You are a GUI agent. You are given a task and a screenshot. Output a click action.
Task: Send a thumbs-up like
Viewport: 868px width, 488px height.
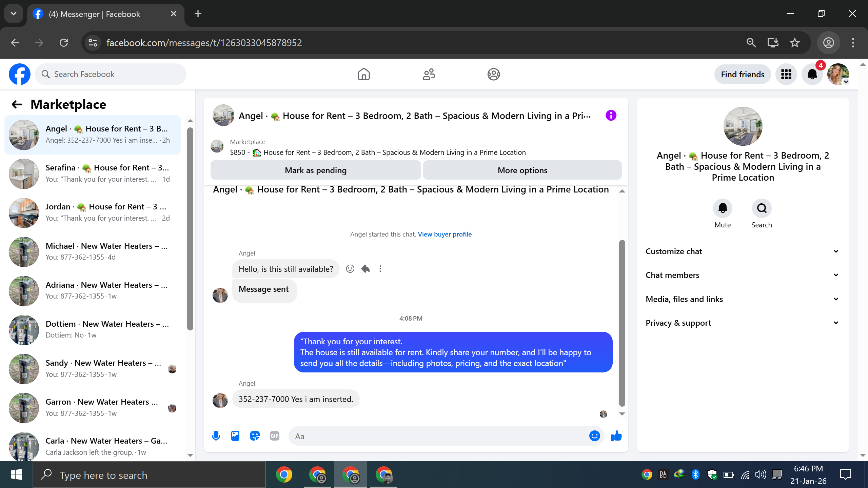click(616, 436)
